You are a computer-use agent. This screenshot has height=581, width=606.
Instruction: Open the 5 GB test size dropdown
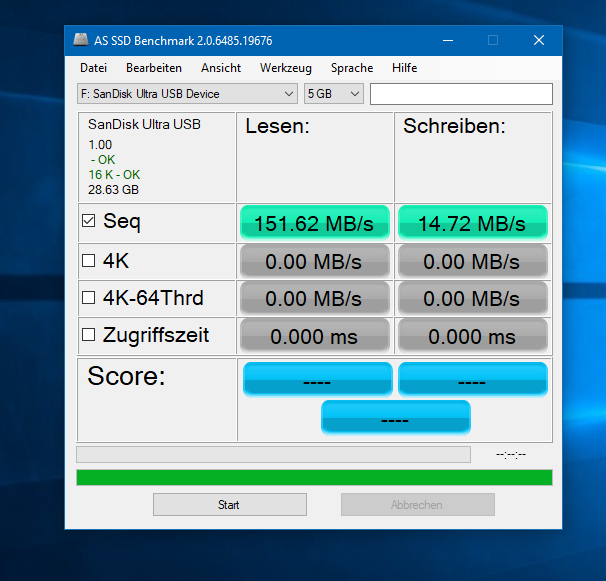[334, 94]
